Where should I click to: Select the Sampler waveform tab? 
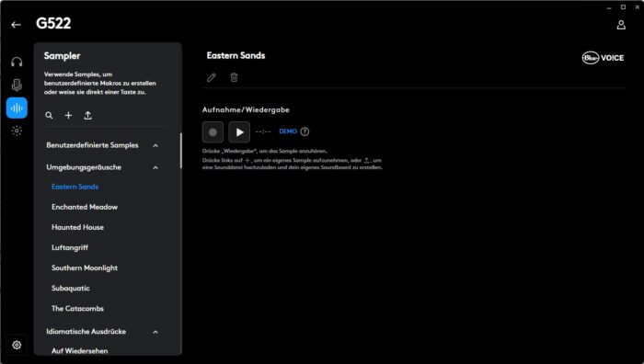pos(17,108)
